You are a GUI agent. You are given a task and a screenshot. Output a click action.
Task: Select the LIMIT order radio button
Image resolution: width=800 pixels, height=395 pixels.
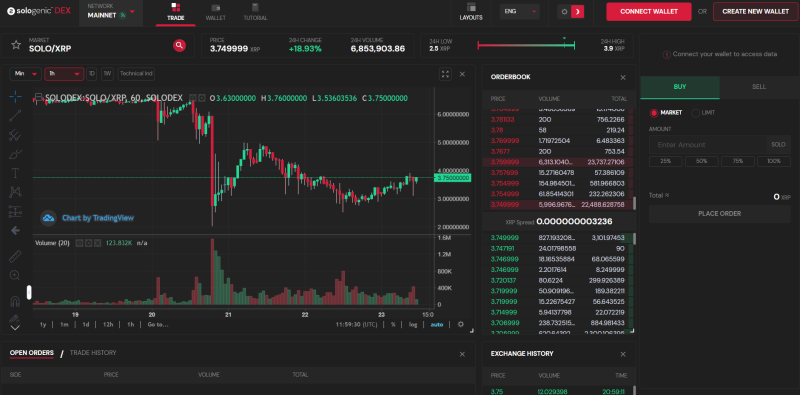(695, 113)
